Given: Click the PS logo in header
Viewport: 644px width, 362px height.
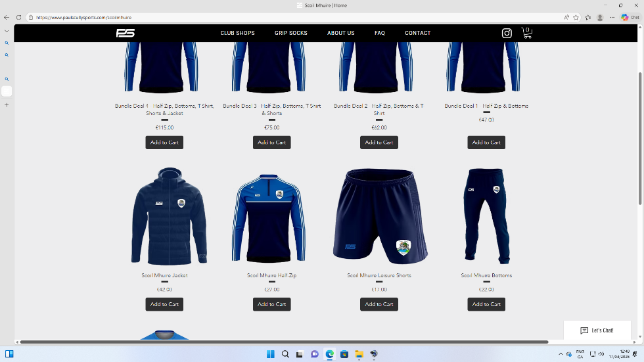Looking at the screenshot, I should point(126,33).
